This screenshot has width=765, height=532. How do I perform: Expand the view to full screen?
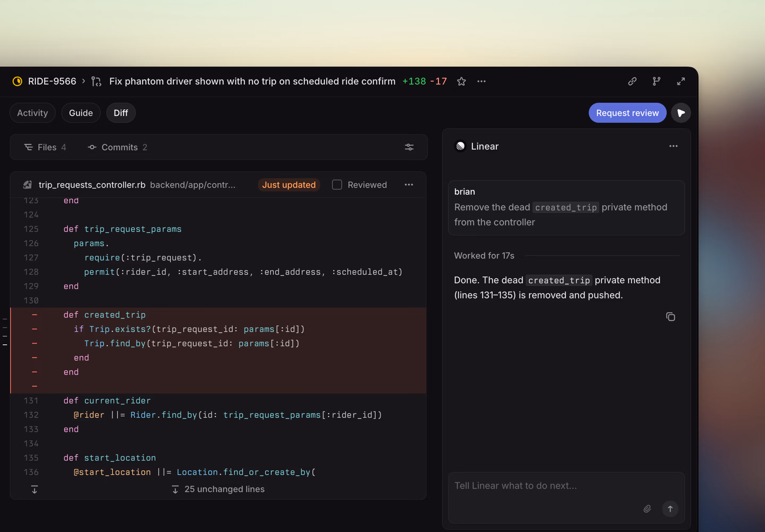pos(681,81)
